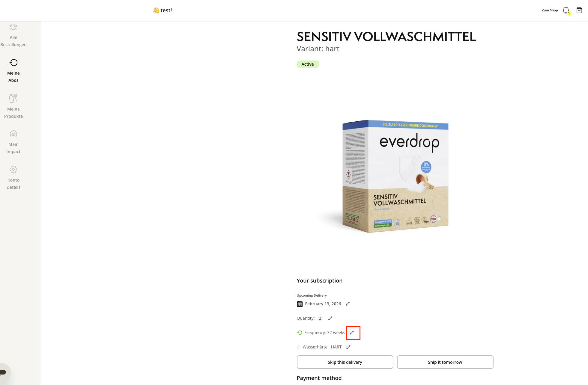Click the calendar icon beside February 13
The image size is (588, 385).
(300, 304)
